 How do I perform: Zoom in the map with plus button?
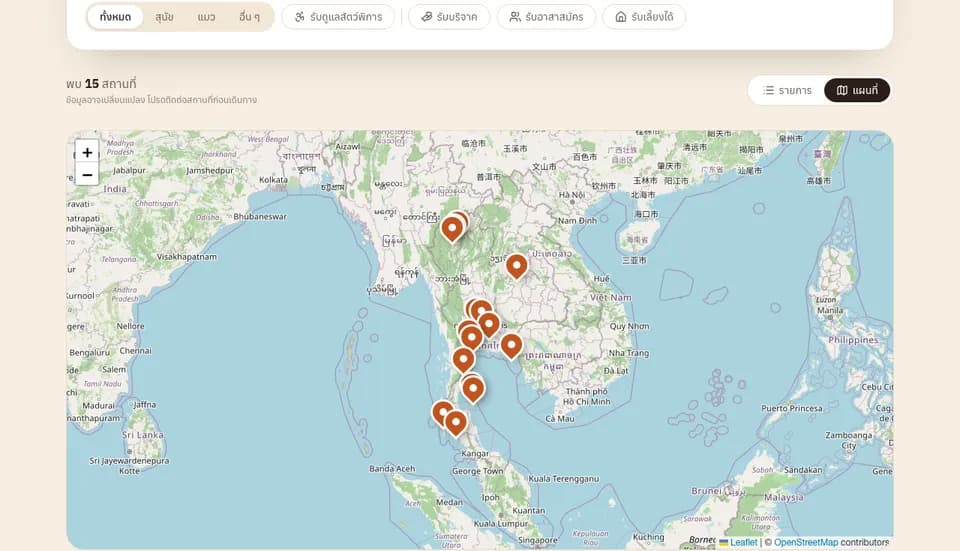(x=87, y=152)
